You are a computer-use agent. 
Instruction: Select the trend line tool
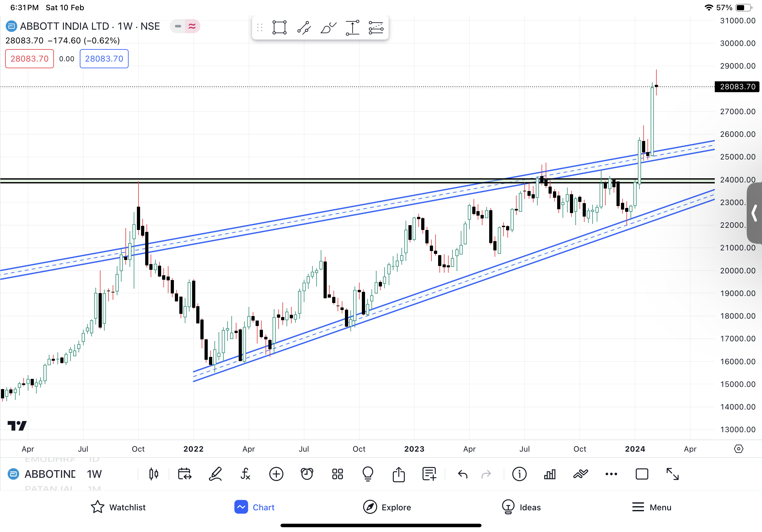304,27
